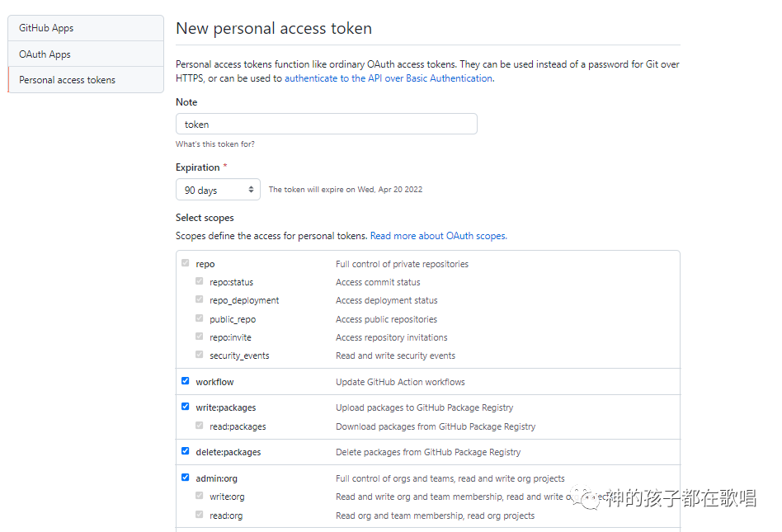782x532 pixels.
Task: Uncheck the delete:packages checkbox
Action: [186, 451]
